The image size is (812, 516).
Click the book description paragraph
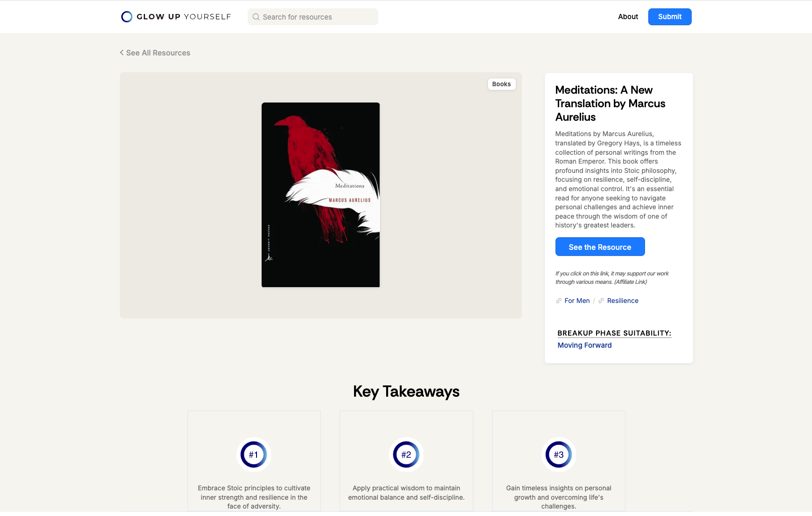click(x=618, y=179)
